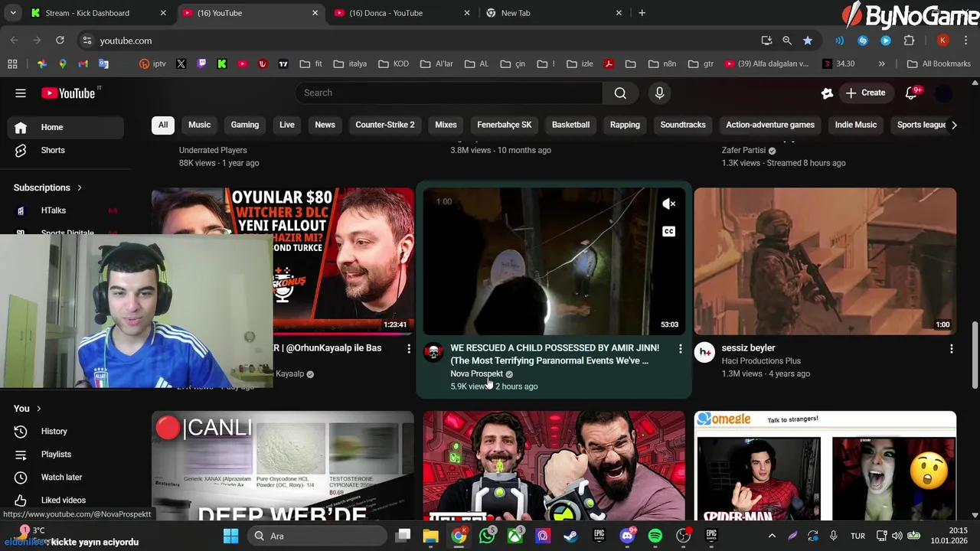
Task: Open WhatsApp from the taskbar
Action: point(487,536)
